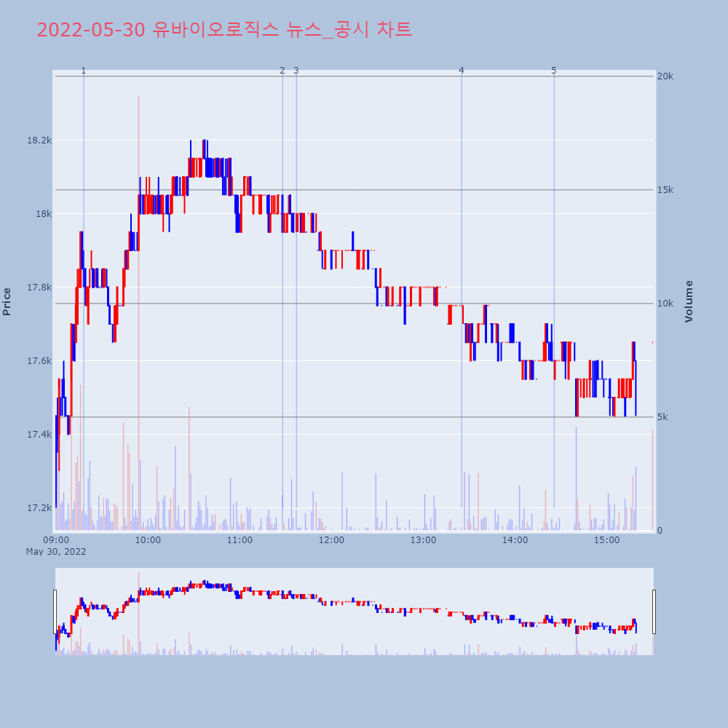This screenshot has height=728, width=728.
Task: Click the 17.8k price tick label
Action: tap(39, 288)
